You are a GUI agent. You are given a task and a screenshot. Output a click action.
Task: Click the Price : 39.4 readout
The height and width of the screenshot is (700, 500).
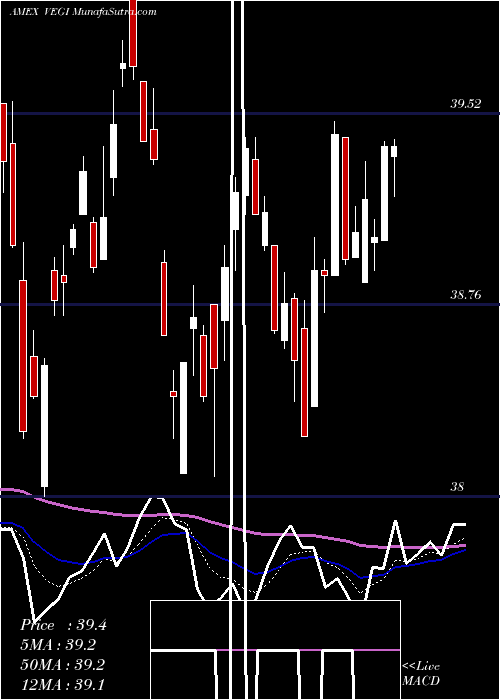[x=63, y=625]
